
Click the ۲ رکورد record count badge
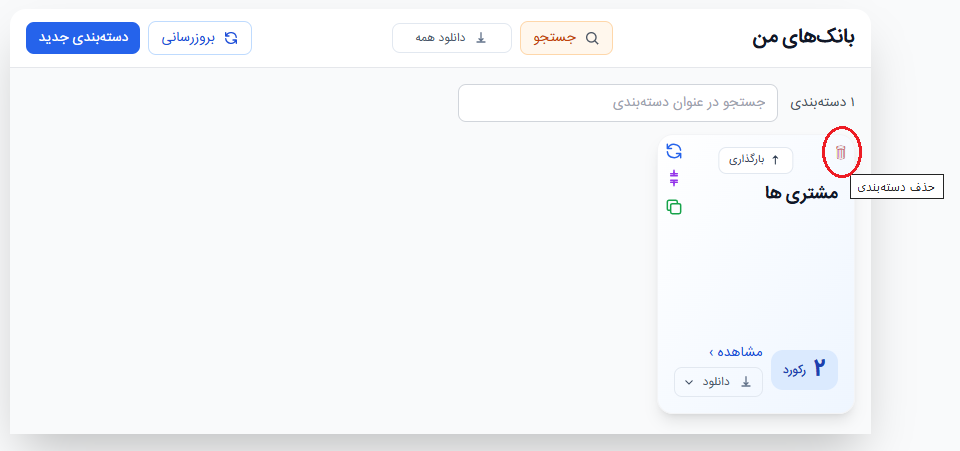(804, 370)
